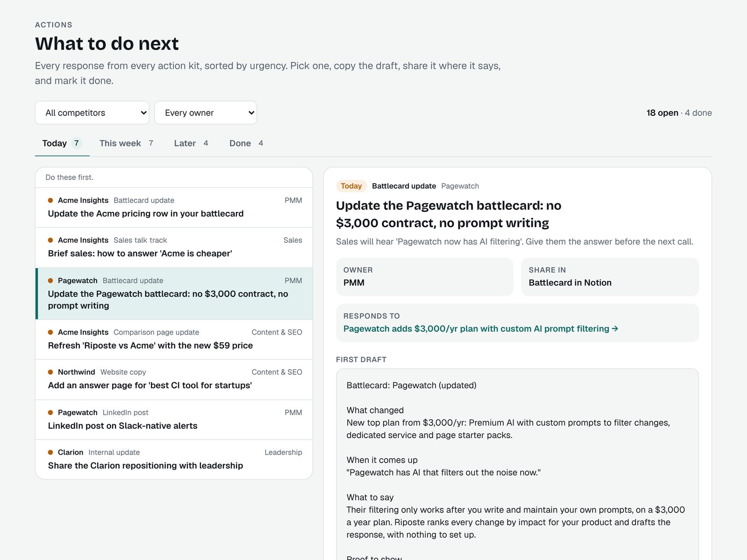The width and height of the screenshot is (747, 560).
Task: Select 'Share the Clarion repositioning with leadership'
Action: tap(174, 459)
